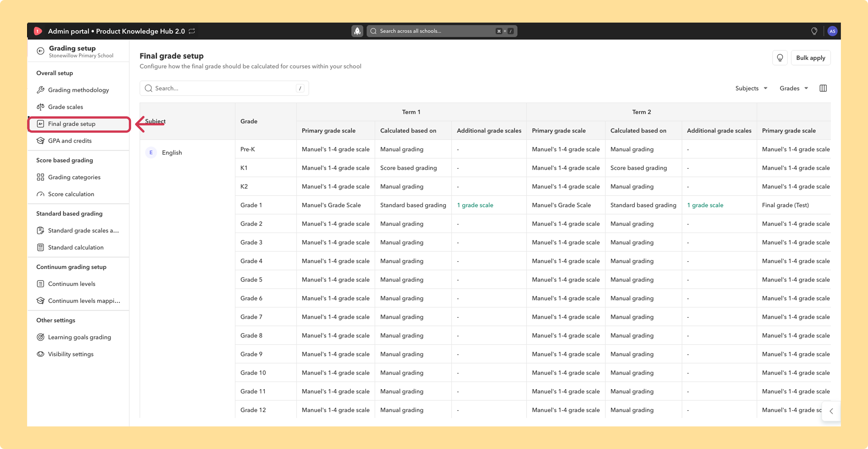Click the target icon for Learning goals grading
This screenshot has height=449, width=868.
coord(40,337)
